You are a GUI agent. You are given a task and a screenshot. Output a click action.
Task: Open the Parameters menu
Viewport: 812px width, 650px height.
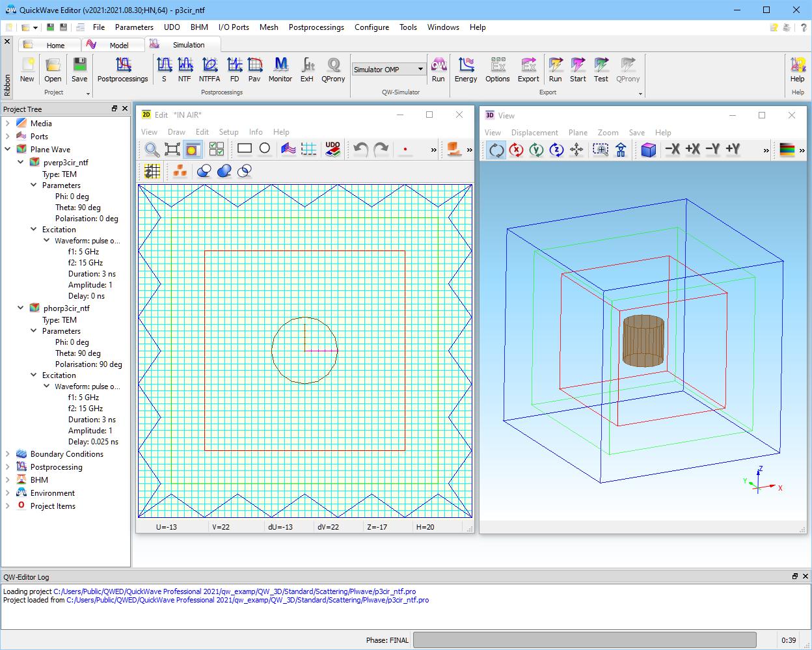[134, 27]
